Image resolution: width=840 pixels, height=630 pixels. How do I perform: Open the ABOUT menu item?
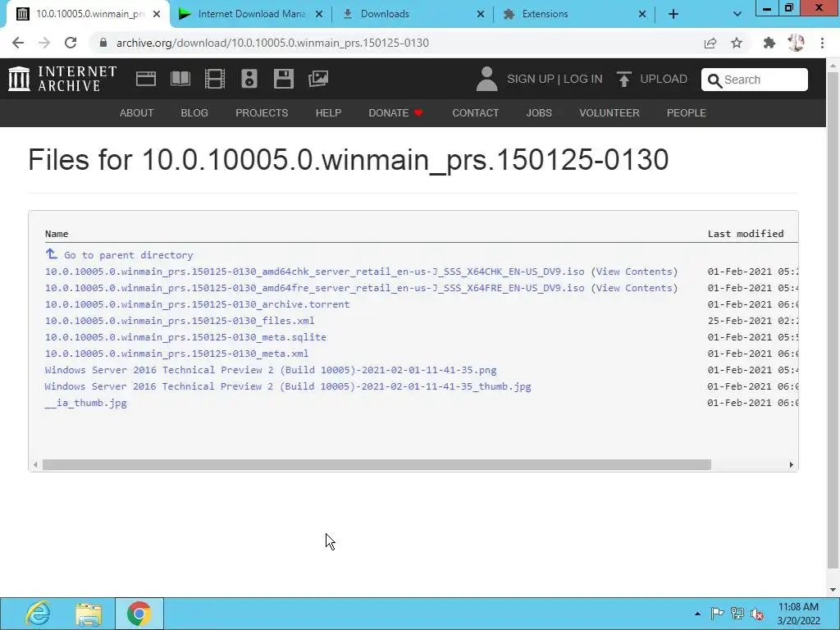coord(137,113)
